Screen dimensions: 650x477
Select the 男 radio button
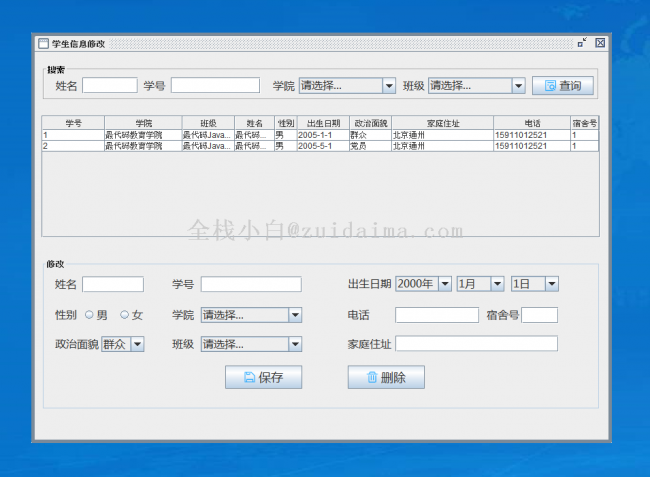(89, 315)
